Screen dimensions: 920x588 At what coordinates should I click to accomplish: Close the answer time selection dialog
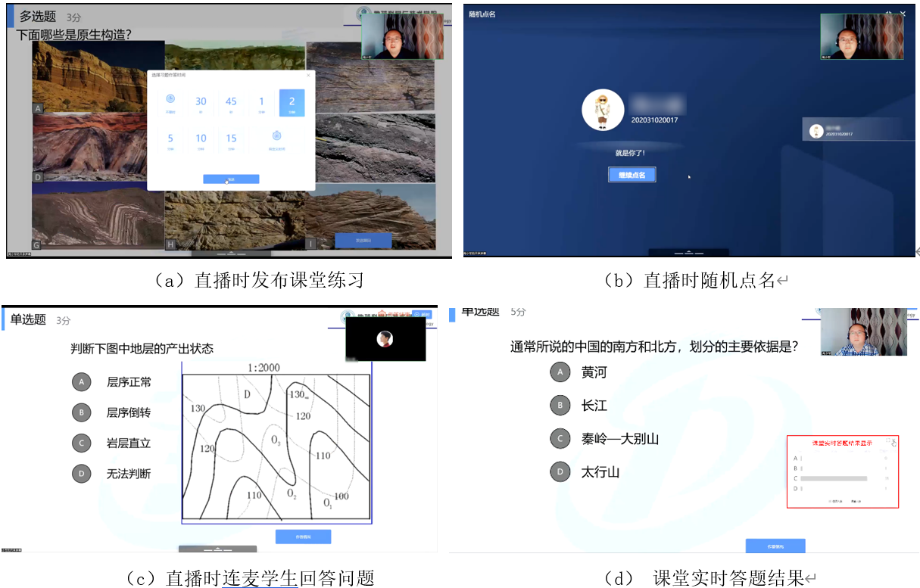point(308,75)
